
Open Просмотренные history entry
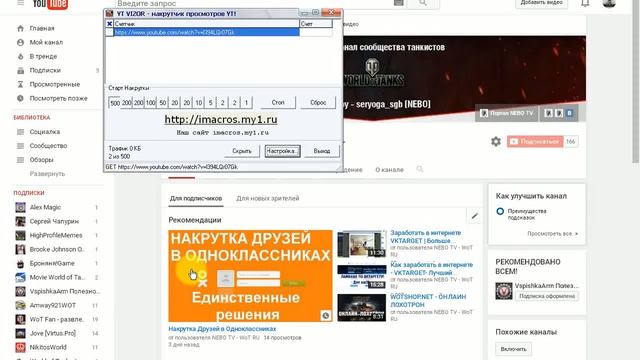click(x=55, y=84)
